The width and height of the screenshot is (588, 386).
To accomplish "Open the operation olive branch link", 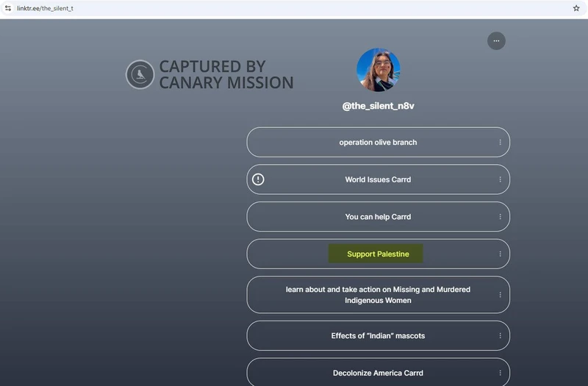I will point(378,143).
